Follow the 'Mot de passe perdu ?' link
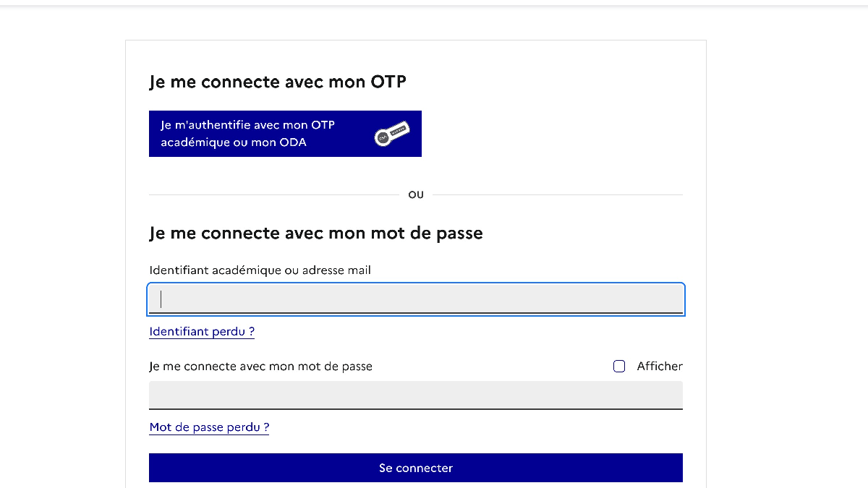The height and width of the screenshot is (488, 868). [x=209, y=427]
